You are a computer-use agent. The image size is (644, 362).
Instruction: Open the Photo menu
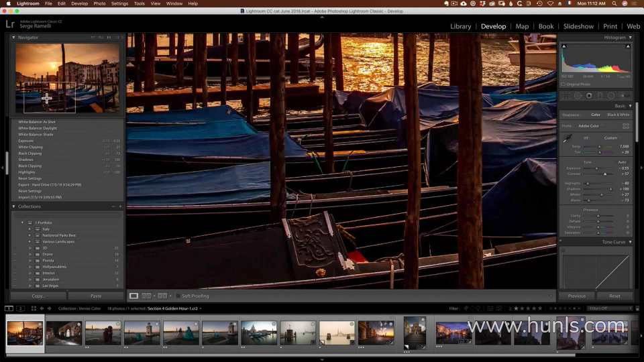[99, 3]
